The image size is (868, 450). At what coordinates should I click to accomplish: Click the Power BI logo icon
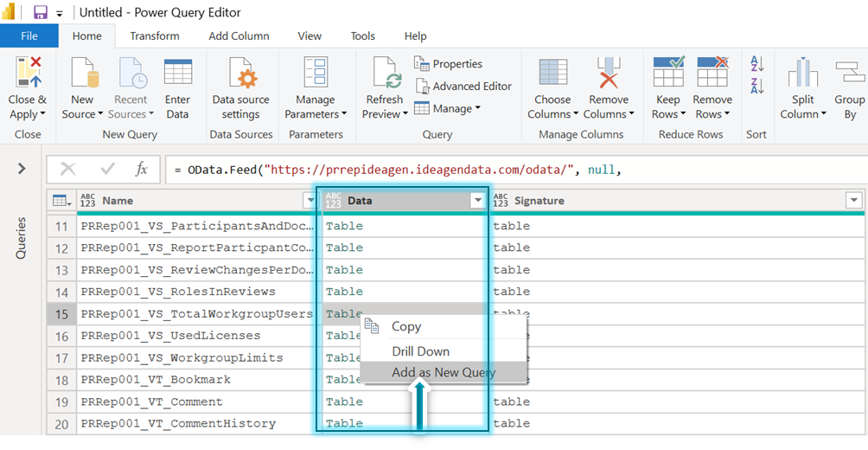(x=9, y=12)
